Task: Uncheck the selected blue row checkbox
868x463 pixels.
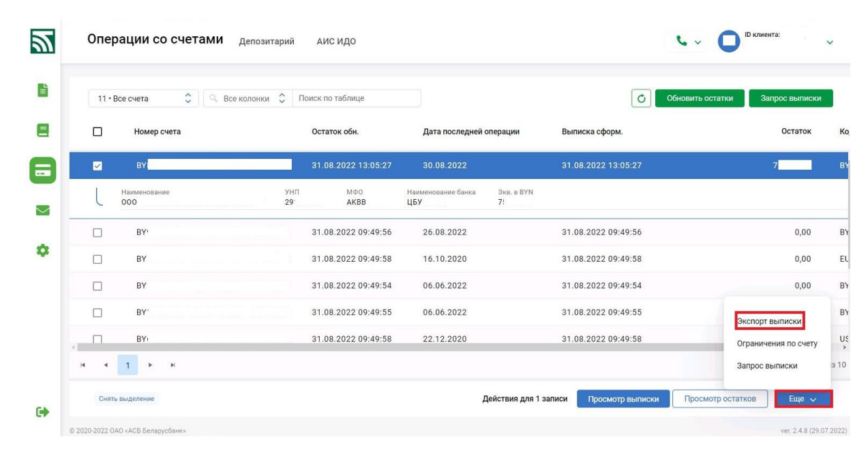Action: (x=97, y=164)
